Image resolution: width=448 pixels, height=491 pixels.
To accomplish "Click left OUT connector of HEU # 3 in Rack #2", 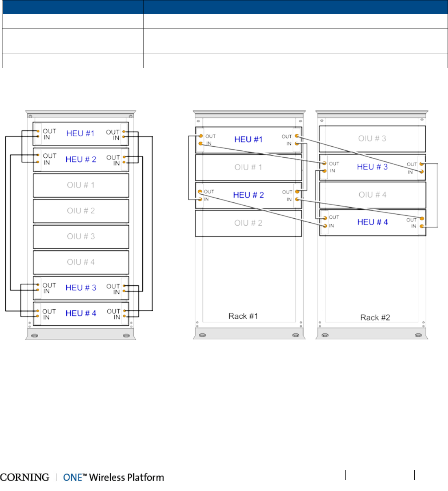I will pyautogui.click(x=324, y=163).
